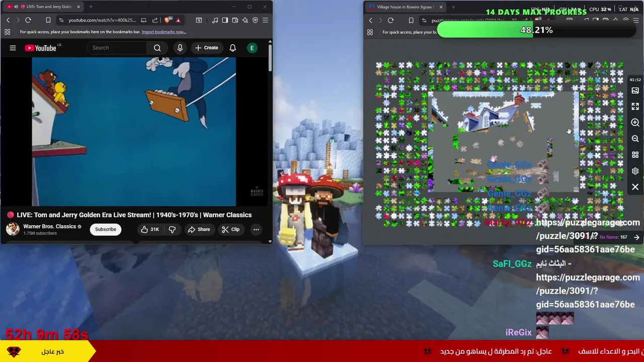Viewport: 644px width, 362px height.
Task: Click puzzlegarage.com link in SaFi_GGz message
Action: (x=588, y=291)
